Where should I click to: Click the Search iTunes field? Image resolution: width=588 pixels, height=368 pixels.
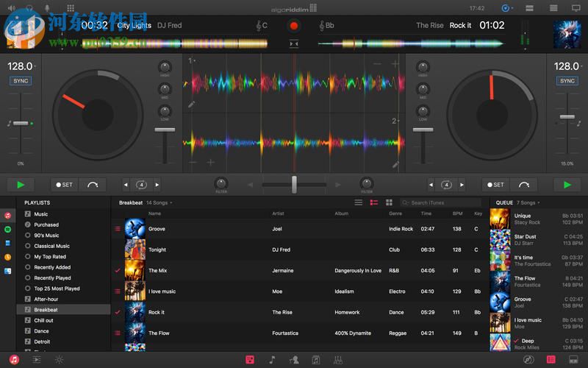pos(440,203)
